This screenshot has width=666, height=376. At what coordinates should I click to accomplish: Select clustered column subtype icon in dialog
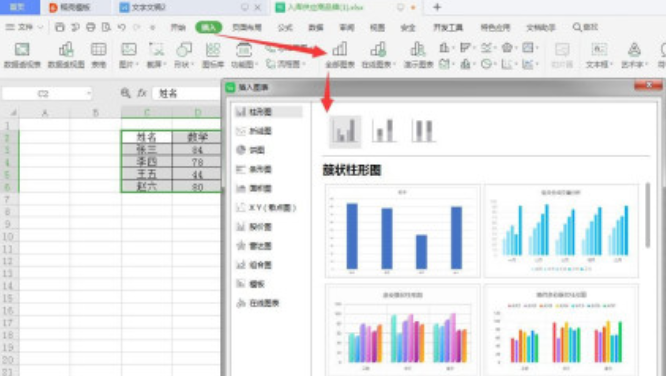(x=345, y=131)
